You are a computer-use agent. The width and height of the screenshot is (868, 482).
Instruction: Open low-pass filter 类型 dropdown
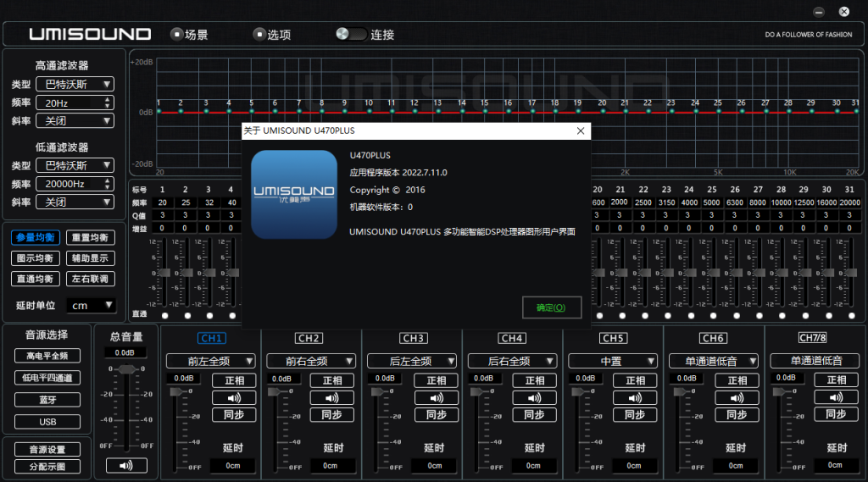75,165
